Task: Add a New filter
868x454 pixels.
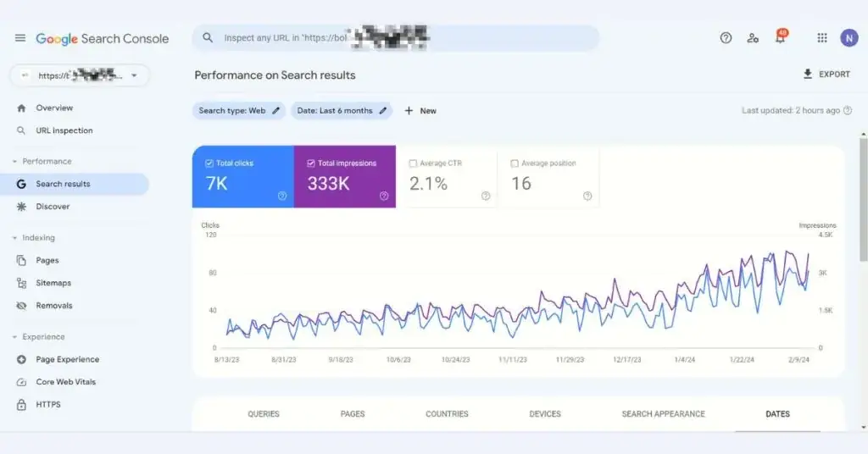Action: click(420, 111)
